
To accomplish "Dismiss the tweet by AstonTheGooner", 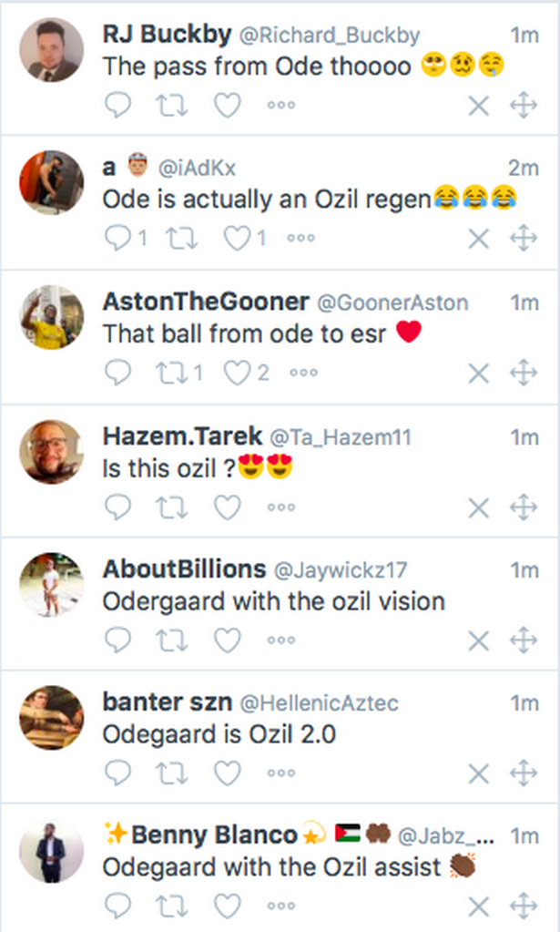I will pyautogui.click(x=478, y=373).
